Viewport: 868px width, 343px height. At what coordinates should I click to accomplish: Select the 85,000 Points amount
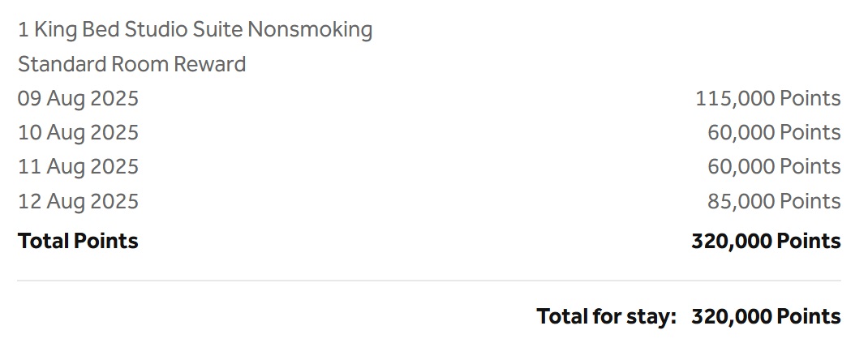coord(774,201)
